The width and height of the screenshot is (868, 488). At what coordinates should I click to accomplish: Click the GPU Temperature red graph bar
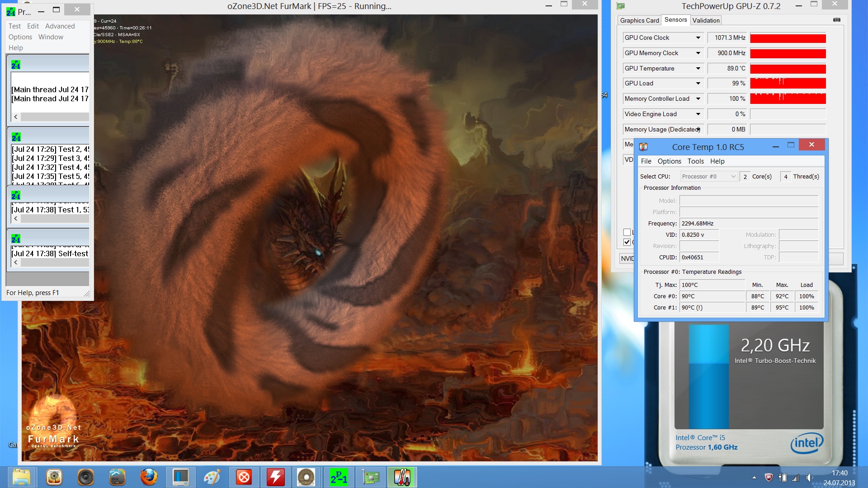(x=788, y=69)
